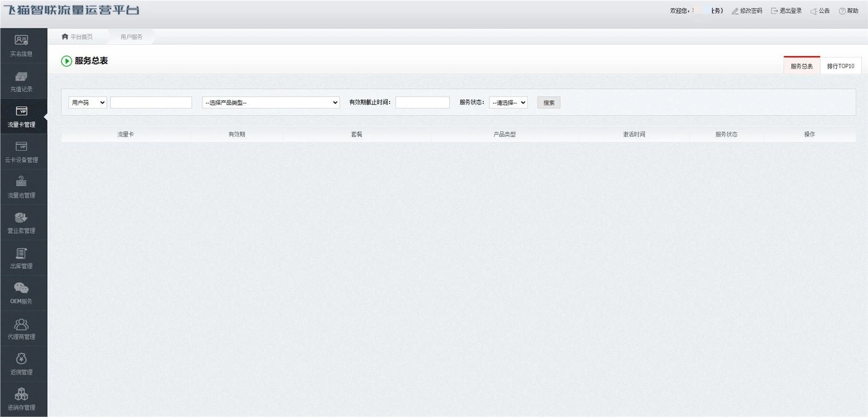Click the 用户服务 breadcrumb
The width and height of the screenshot is (868, 417).
(x=131, y=37)
